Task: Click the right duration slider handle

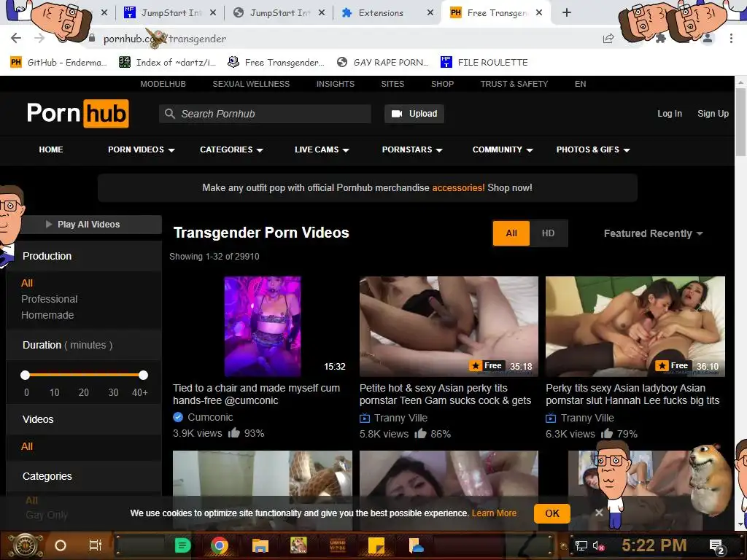Action: coord(144,376)
